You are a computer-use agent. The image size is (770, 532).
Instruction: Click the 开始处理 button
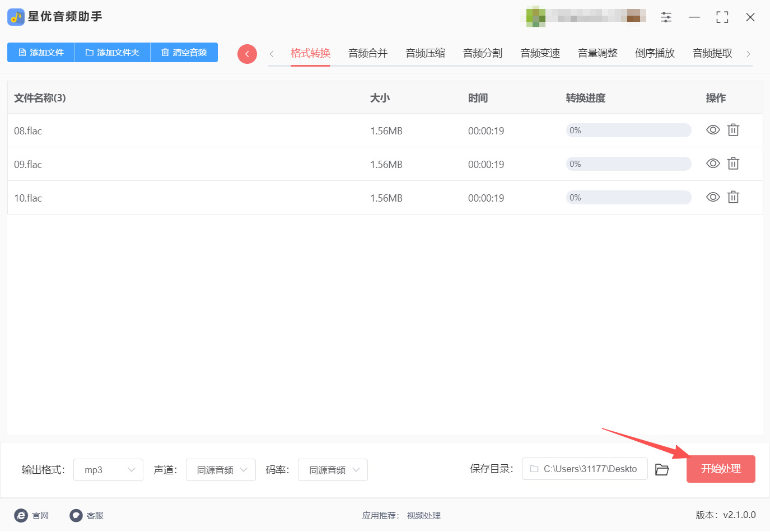721,469
